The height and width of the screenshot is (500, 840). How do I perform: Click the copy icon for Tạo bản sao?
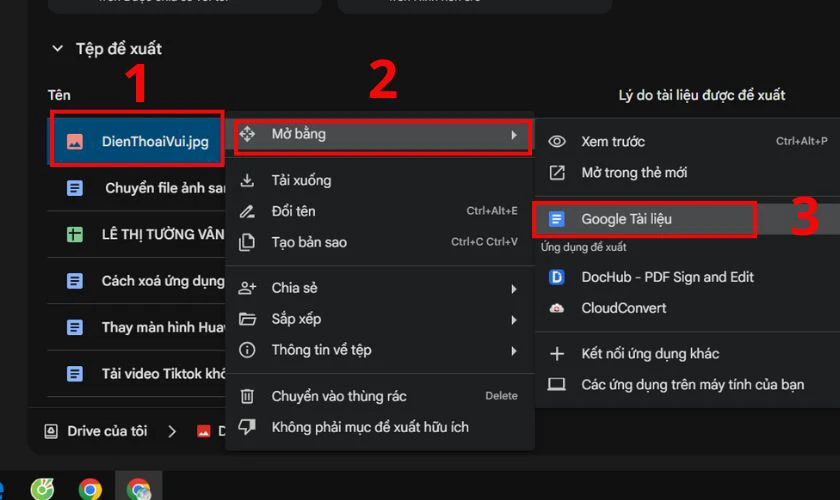(247, 242)
